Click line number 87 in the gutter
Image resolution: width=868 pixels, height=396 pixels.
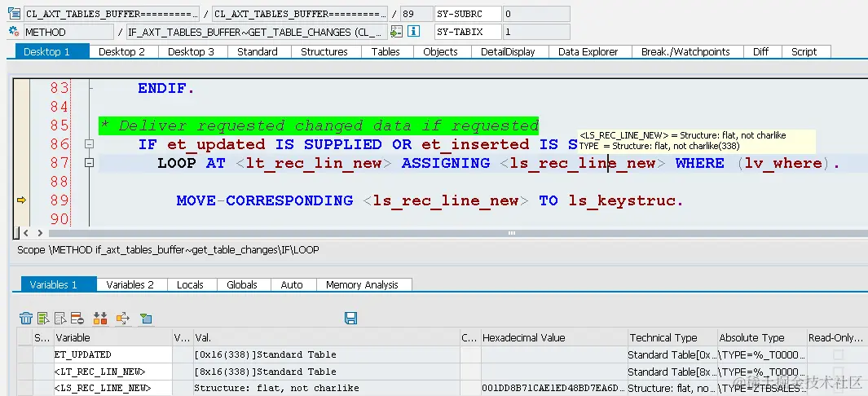coord(59,163)
